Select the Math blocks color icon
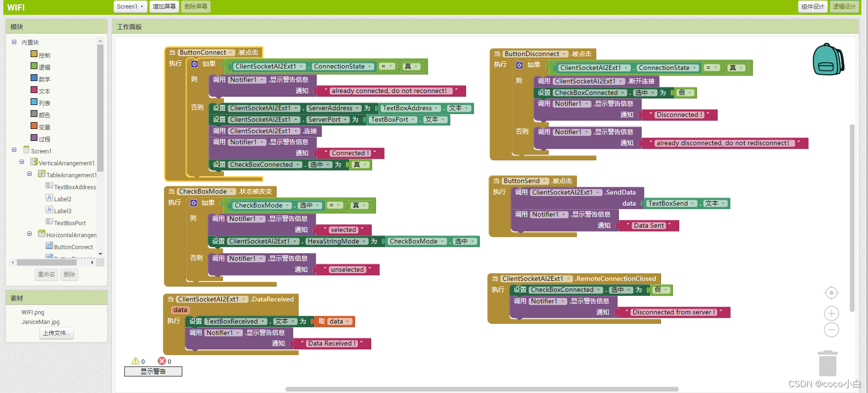 [34, 78]
